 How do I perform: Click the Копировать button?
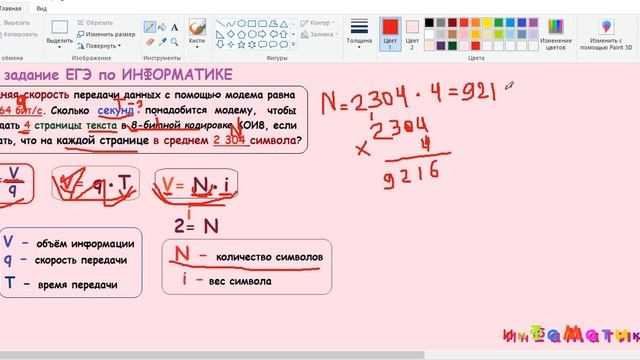tap(20, 35)
